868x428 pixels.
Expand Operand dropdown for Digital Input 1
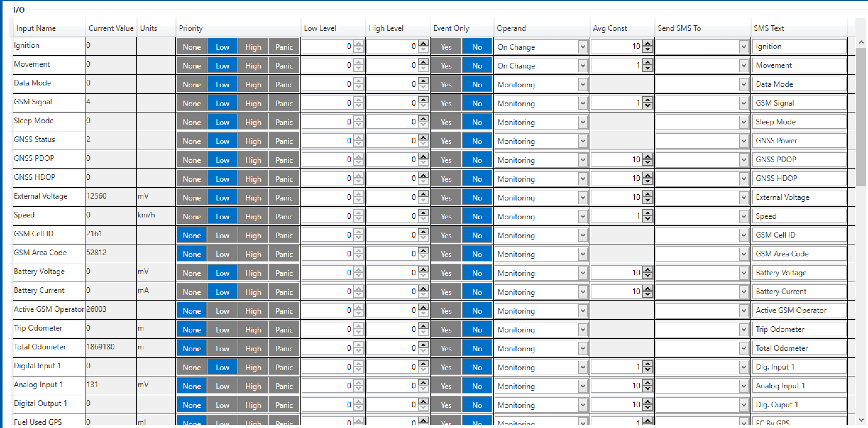[583, 367]
